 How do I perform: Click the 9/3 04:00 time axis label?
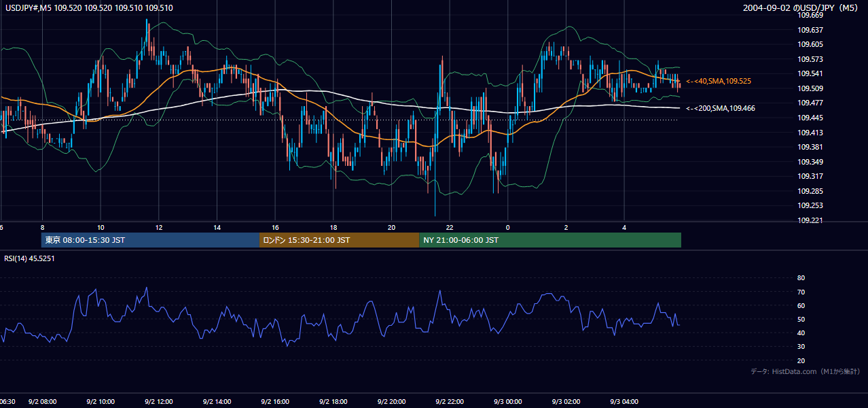(x=625, y=402)
